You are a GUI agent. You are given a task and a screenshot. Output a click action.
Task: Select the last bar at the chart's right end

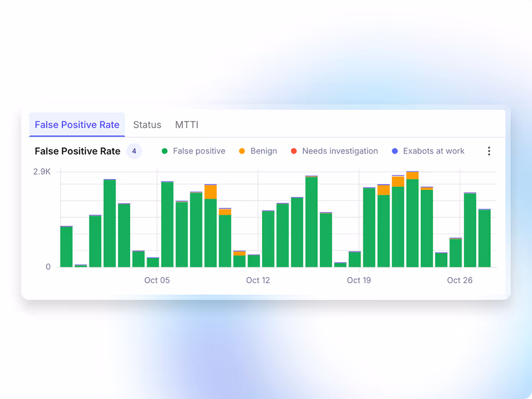(484, 238)
